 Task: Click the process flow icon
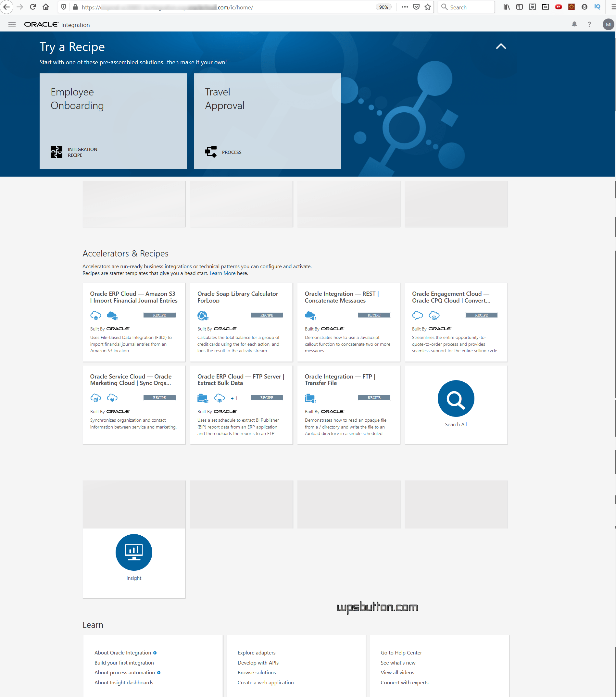(x=211, y=152)
